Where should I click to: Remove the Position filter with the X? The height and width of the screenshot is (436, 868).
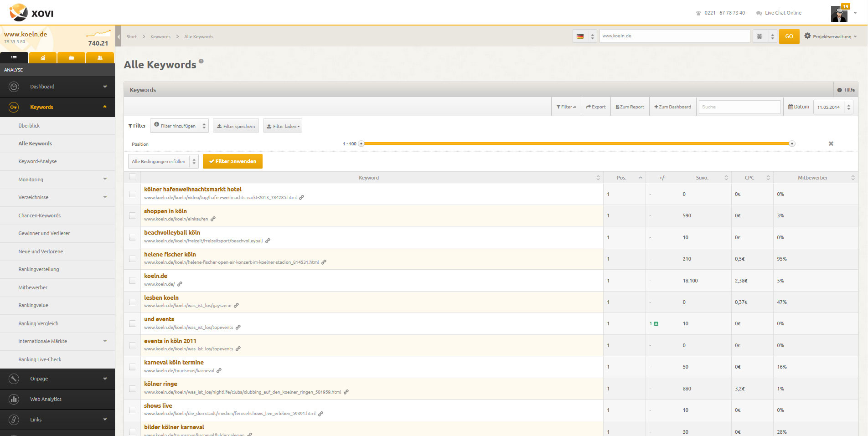click(x=831, y=144)
